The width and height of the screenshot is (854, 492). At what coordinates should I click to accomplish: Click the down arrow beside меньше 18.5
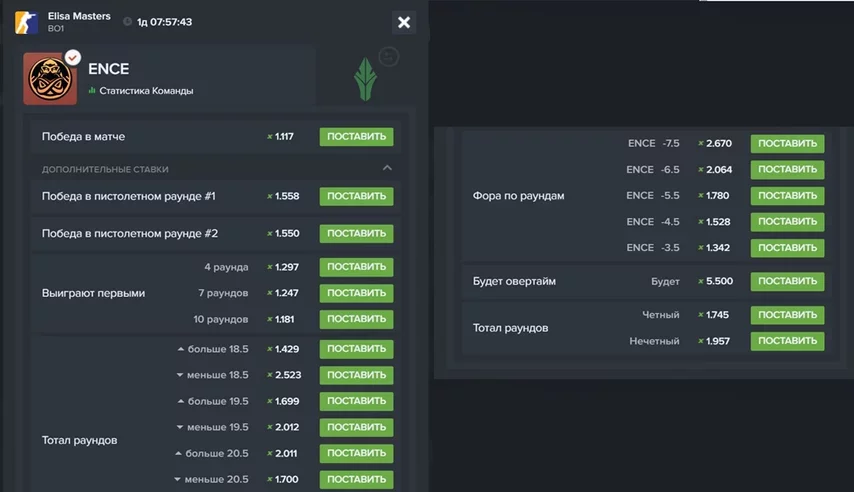(180, 375)
